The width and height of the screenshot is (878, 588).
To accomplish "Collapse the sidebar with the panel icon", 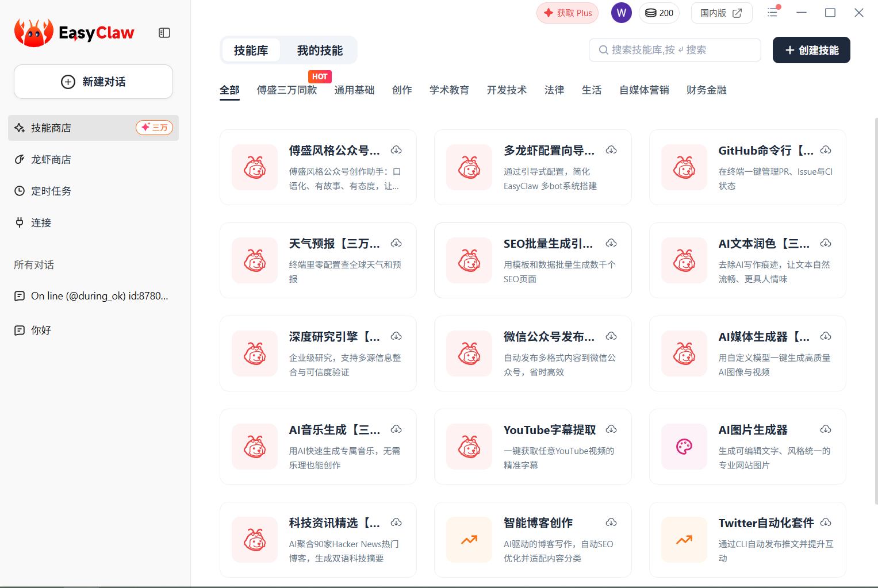I will (x=164, y=33).
